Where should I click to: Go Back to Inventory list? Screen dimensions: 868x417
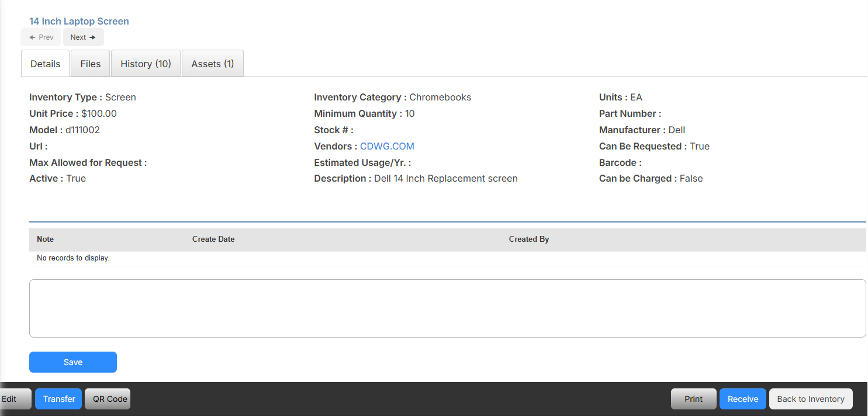[x=811, y=398]
